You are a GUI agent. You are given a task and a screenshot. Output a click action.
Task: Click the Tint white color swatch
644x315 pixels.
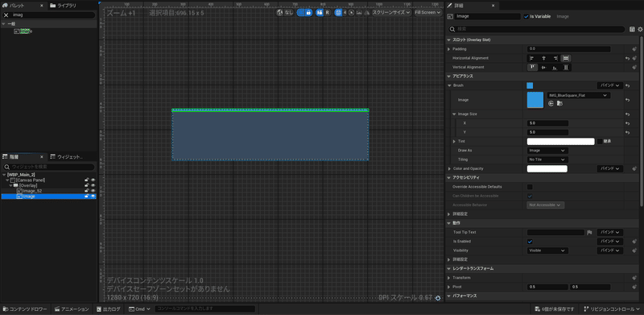pyautogui.click(x=560, y=142)
